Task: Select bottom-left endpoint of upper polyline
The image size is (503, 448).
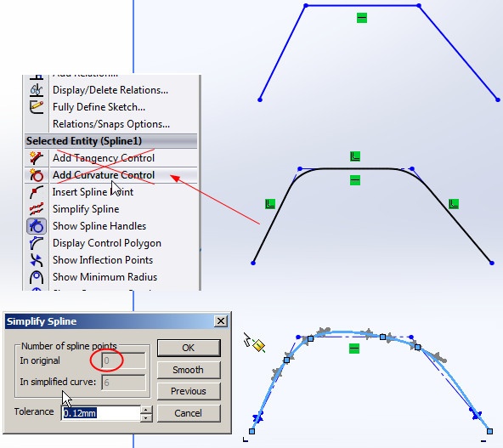Action: [260, 99]
